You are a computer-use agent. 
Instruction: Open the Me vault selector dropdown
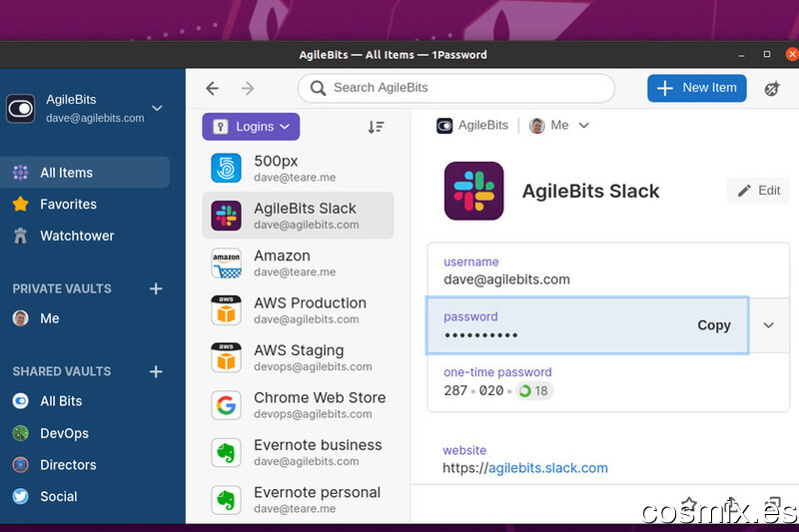(559, 125)
